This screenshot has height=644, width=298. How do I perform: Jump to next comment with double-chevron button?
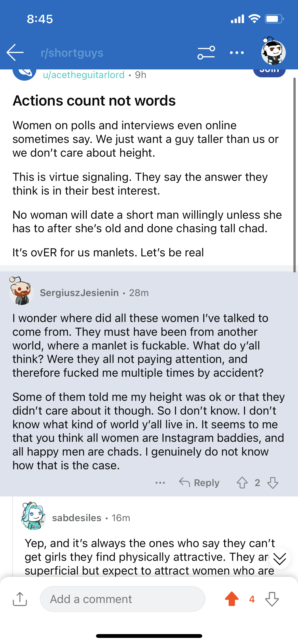pos(279,559)
